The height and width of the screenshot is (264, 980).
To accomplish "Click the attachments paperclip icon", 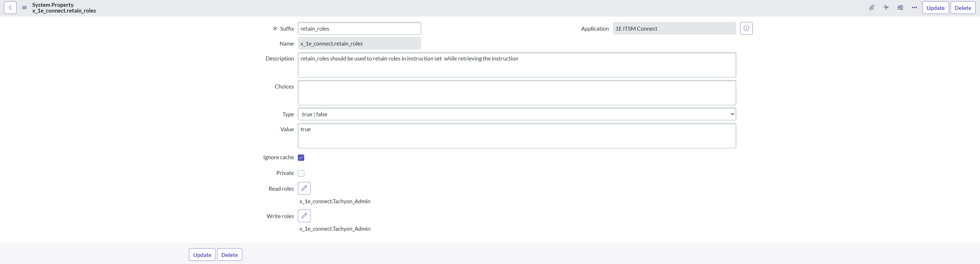I will (x=872, y=8).
